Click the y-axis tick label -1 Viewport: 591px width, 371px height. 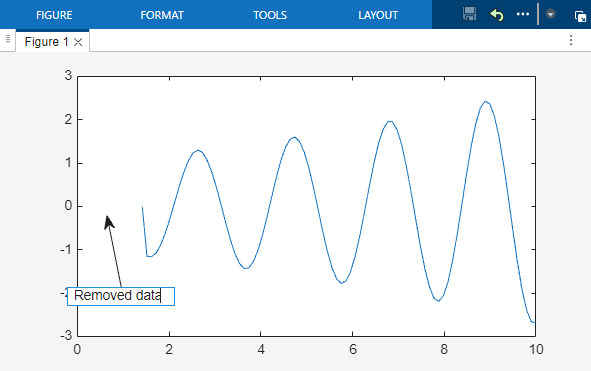click(x=66, y=249)
